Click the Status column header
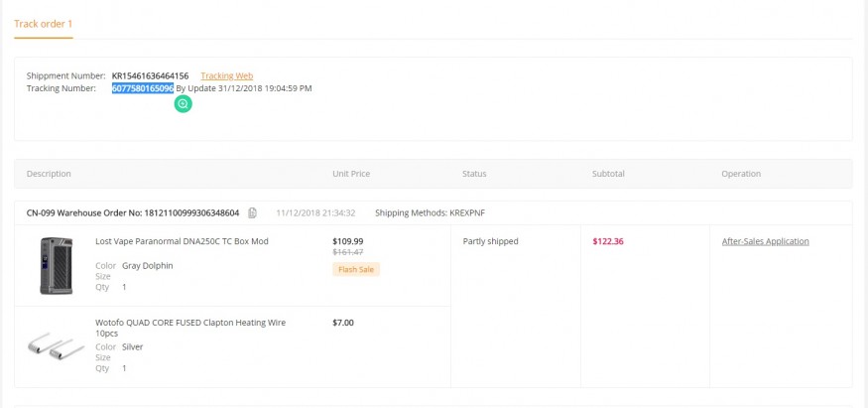This screenshot has width=868, height=408. 474,174
